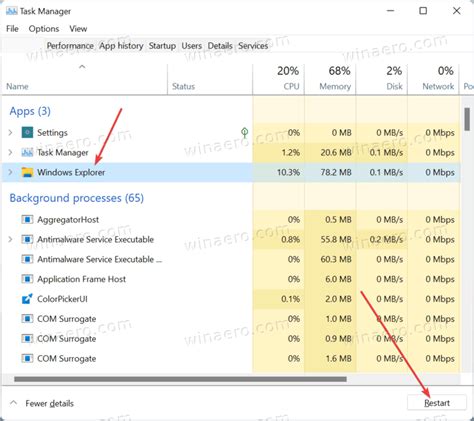
Task: Click the 78.2 MB memory value
Action: coord(336,172)
